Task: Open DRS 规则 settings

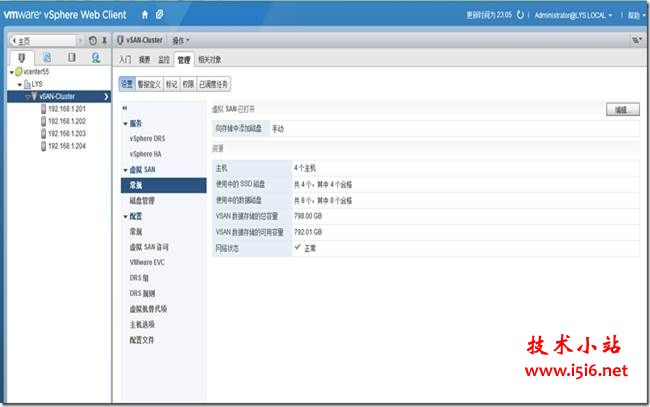Action: pyautogui.click(x=143, y=293)
